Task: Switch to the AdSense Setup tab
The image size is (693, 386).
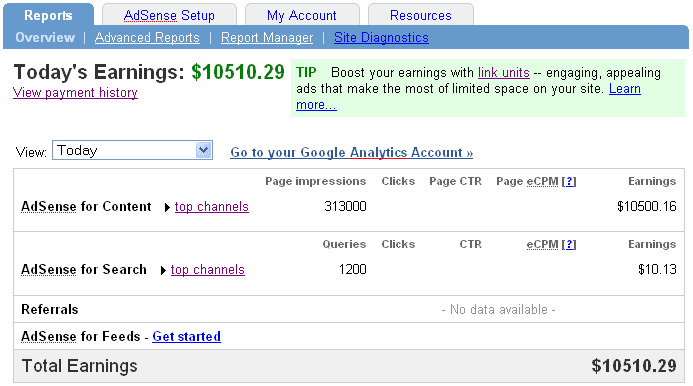Action: (169, 15)
